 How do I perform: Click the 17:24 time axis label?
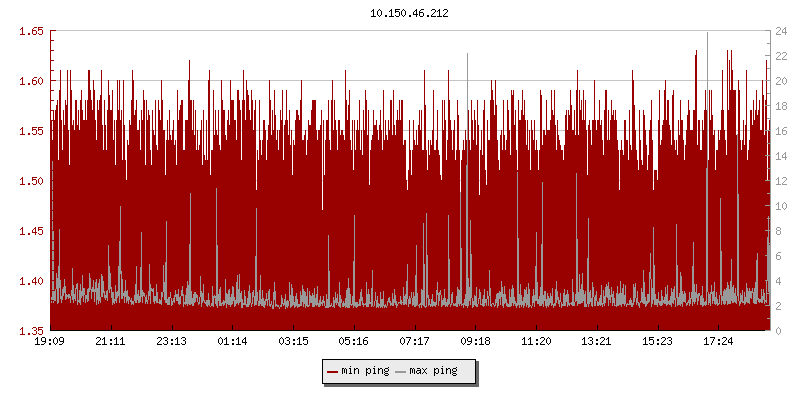(718, 342)
